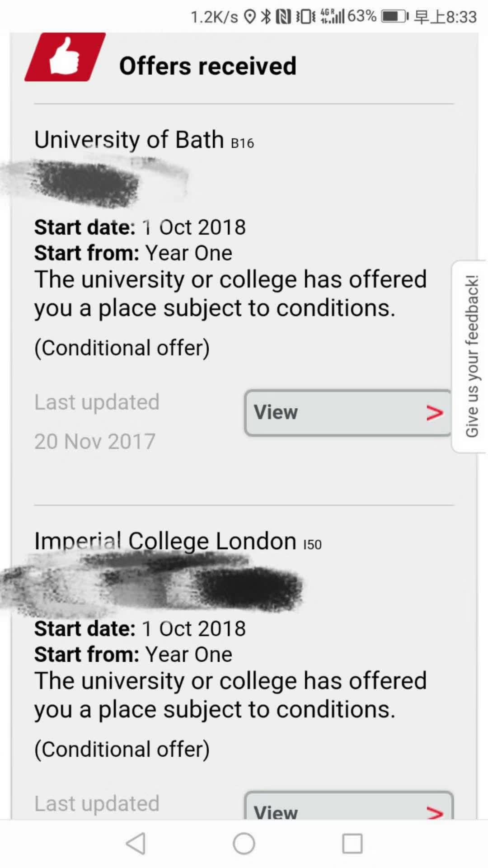The height and width of the screenshot is (868, 488).
Task: Tap red arrow on Imperial View button
Action: point(435,812)
